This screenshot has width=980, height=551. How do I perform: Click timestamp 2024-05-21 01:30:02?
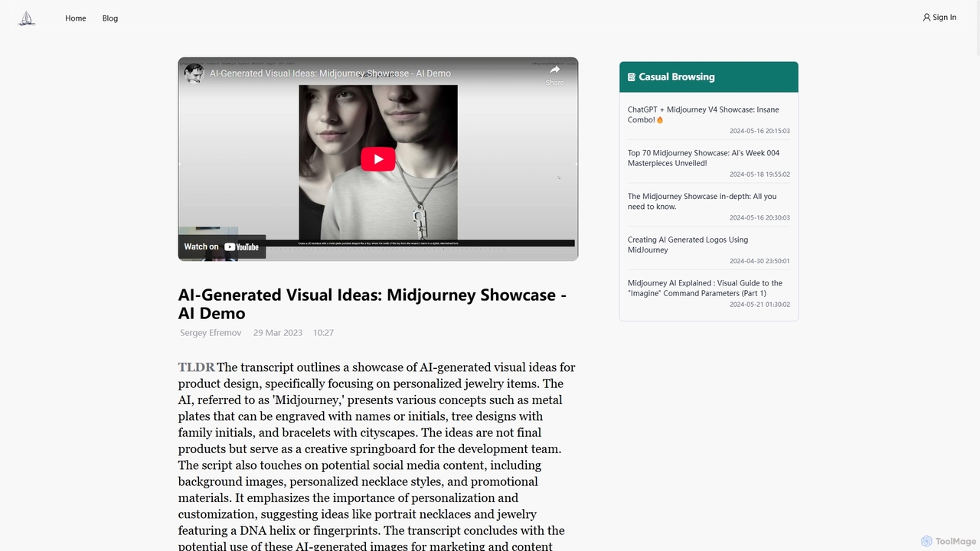pyautogui.click(x=759, y=305)
